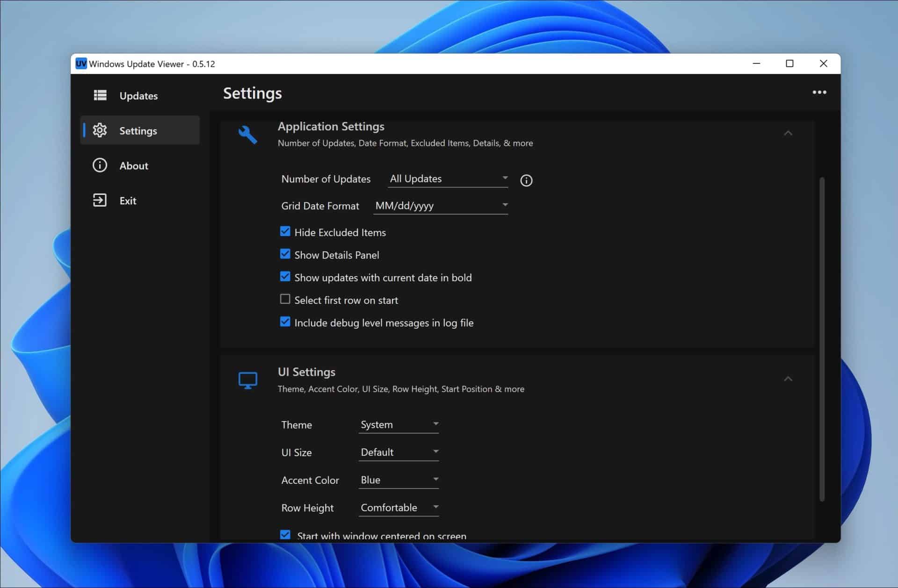This screenshot has height=588, width=898.
Task: Collapse the Application Settings section
Action: click(x=788, y=134)
